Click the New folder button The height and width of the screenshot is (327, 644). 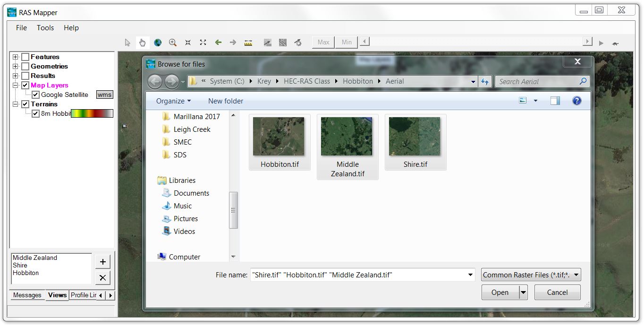point(226,101)
